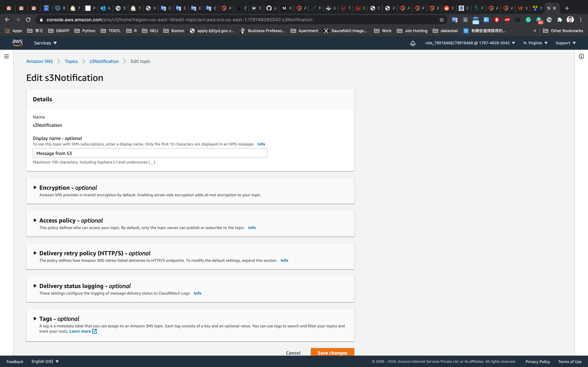The width and height of the screenshot is (588, 367).
Task: Open the AWS notifications bell
Action: pos(413,43)
